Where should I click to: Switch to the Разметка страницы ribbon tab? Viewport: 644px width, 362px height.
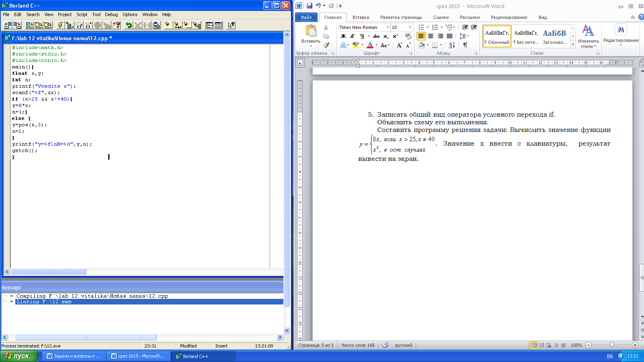pyautogui.click(x=401, y=17)
